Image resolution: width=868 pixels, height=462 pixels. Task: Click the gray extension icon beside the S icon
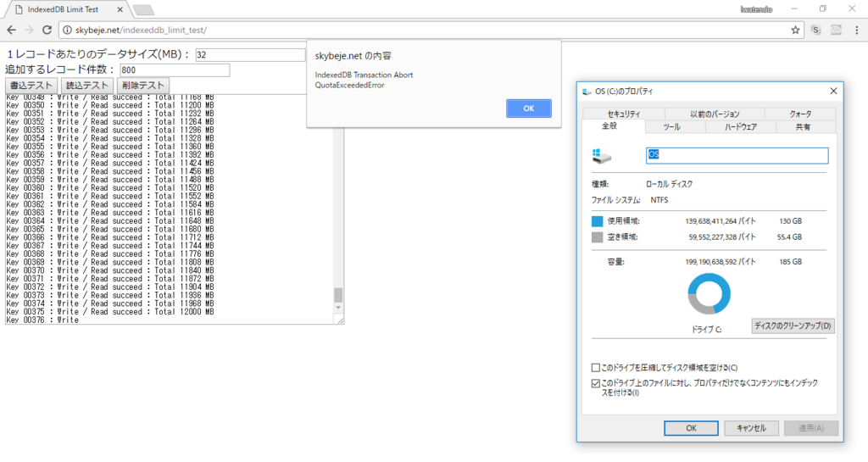pos(836,30)
